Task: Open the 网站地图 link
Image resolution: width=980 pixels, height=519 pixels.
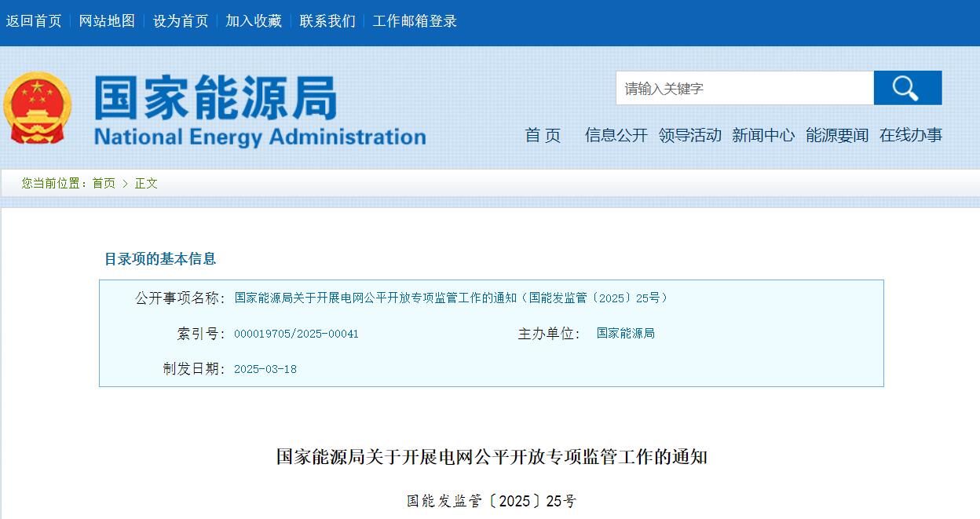Action: tap(107, 21)
